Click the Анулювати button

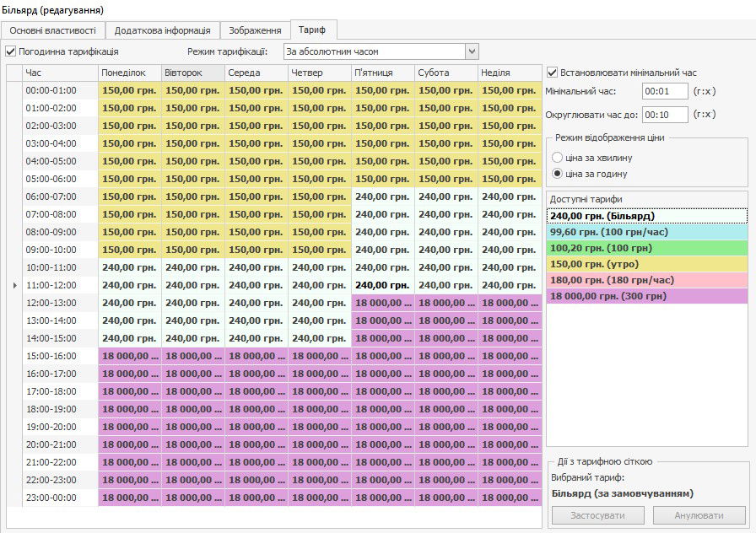pos(699,515)
